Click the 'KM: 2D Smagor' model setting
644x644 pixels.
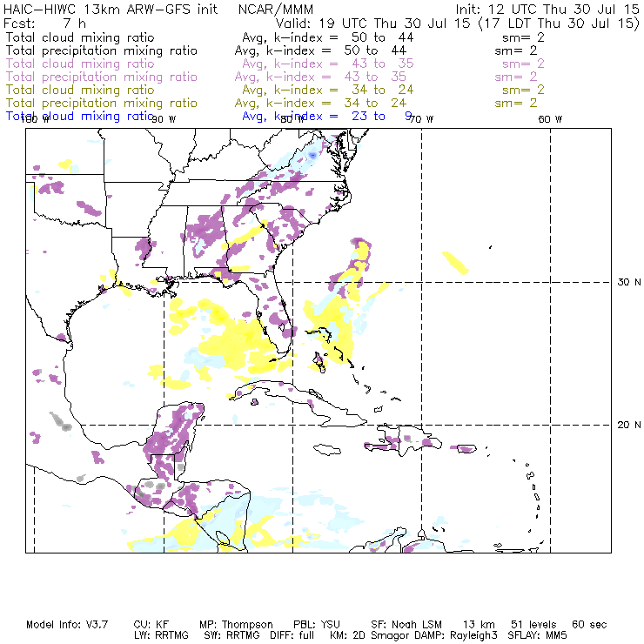(370, 635)
